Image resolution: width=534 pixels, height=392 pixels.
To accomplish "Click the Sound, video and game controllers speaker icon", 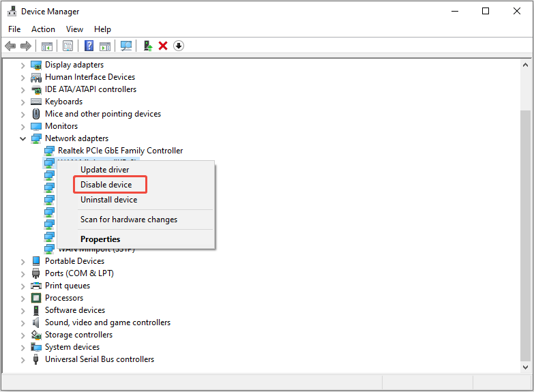I will click(x=36, y=322).
